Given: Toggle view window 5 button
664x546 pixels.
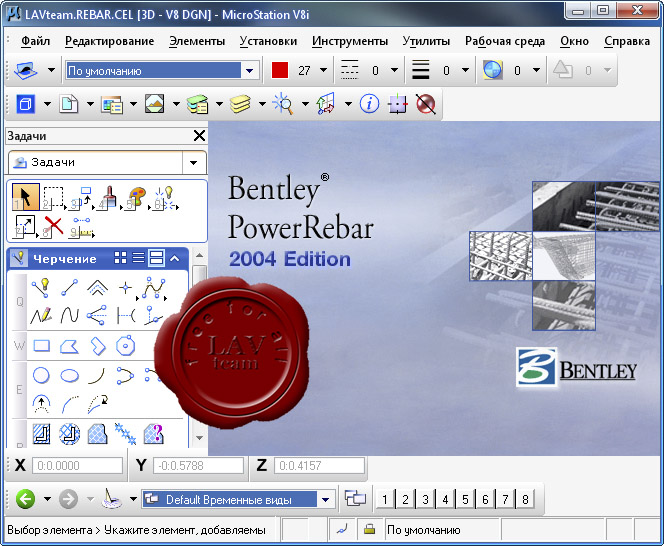Looking at the screenshot, I should [x=465, y=499].
